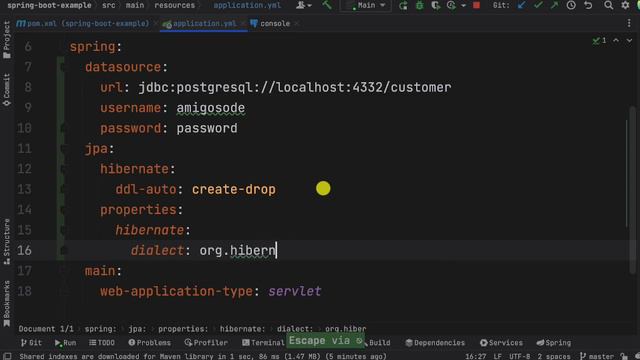Click the Rollback undo icon
This screenshot has width=640, height=360.
588,5
